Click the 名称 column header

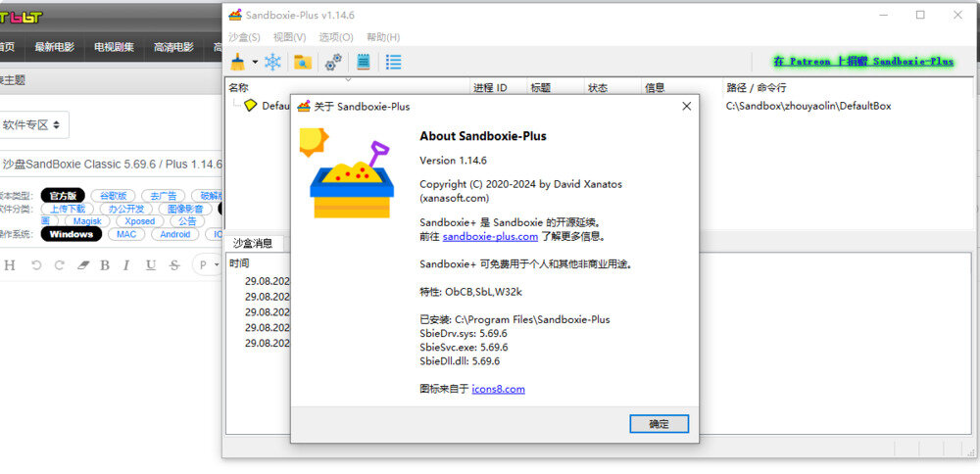pyautogui.click(x=347, y=88)
